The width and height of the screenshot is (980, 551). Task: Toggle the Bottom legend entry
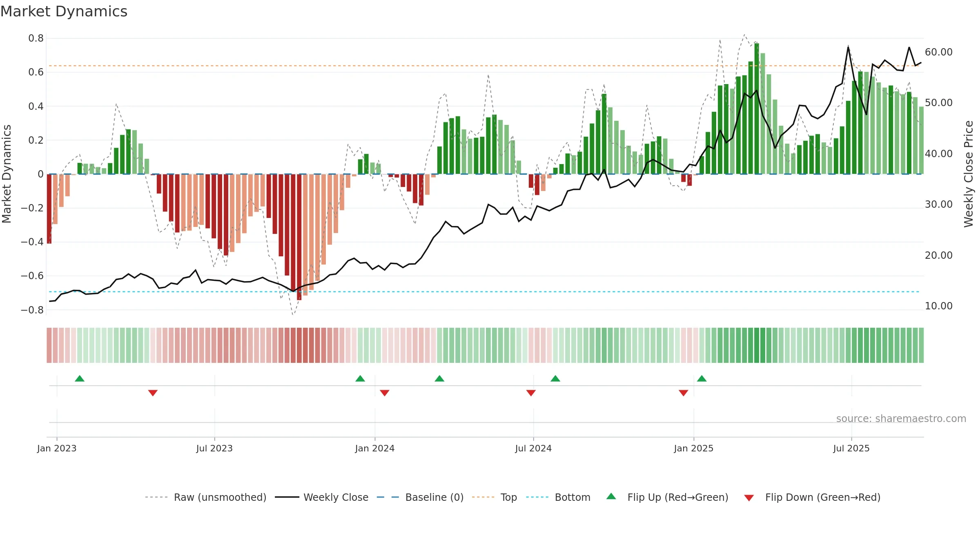(558, 497)
